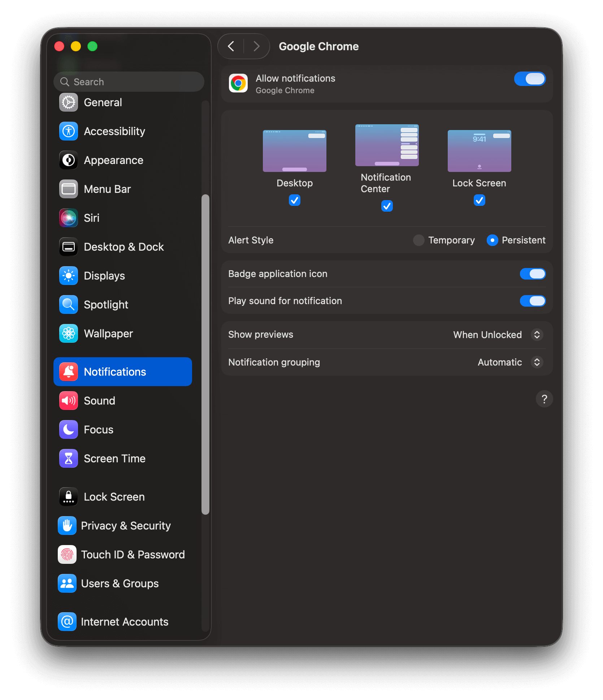The height and width of the screenshot is (700, 603).
Task: Zoom window with the green button
Action: [x=92, y=46]
